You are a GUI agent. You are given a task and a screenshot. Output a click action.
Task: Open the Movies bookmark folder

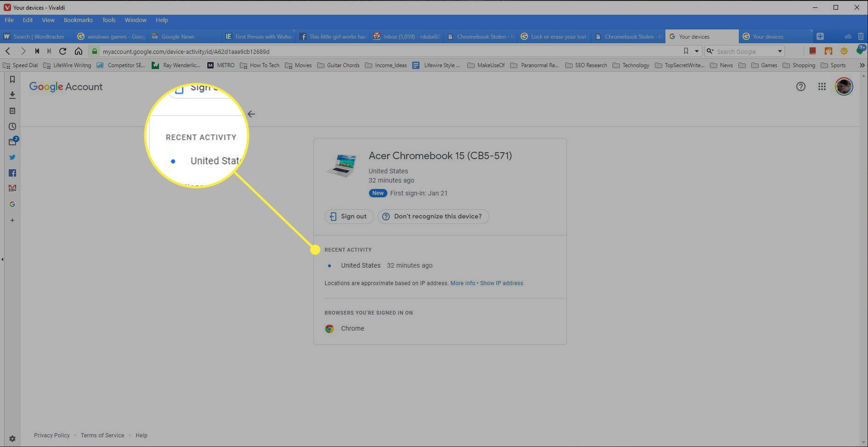(298, 65)
